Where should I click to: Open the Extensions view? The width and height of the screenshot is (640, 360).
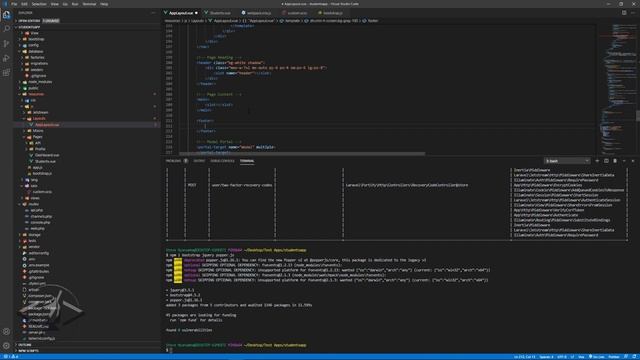6,72
